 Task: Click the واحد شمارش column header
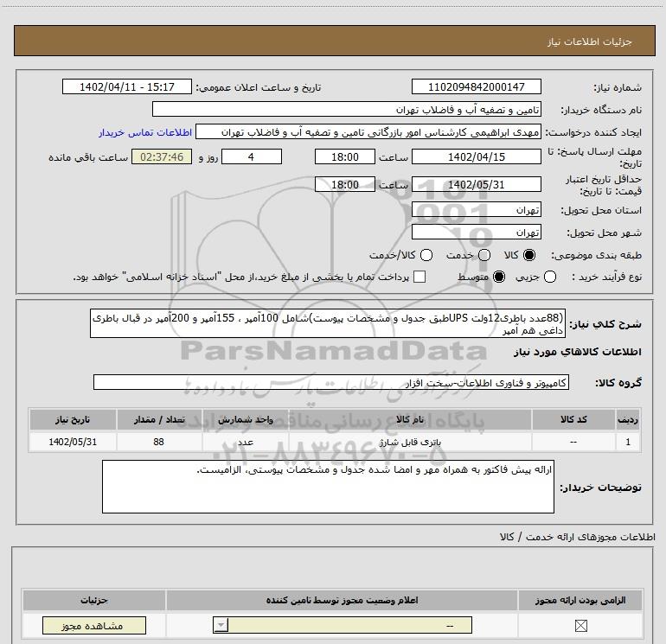[246, 419]
